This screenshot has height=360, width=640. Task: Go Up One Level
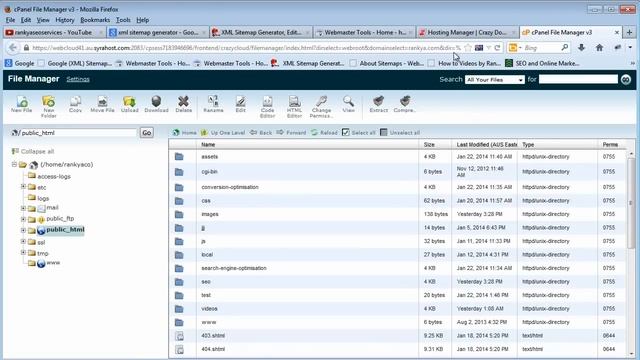223,133
